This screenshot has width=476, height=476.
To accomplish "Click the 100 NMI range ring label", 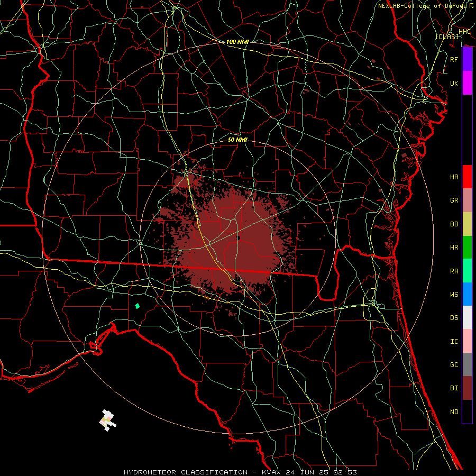I will pyautogui.click(x=237, y=42).
